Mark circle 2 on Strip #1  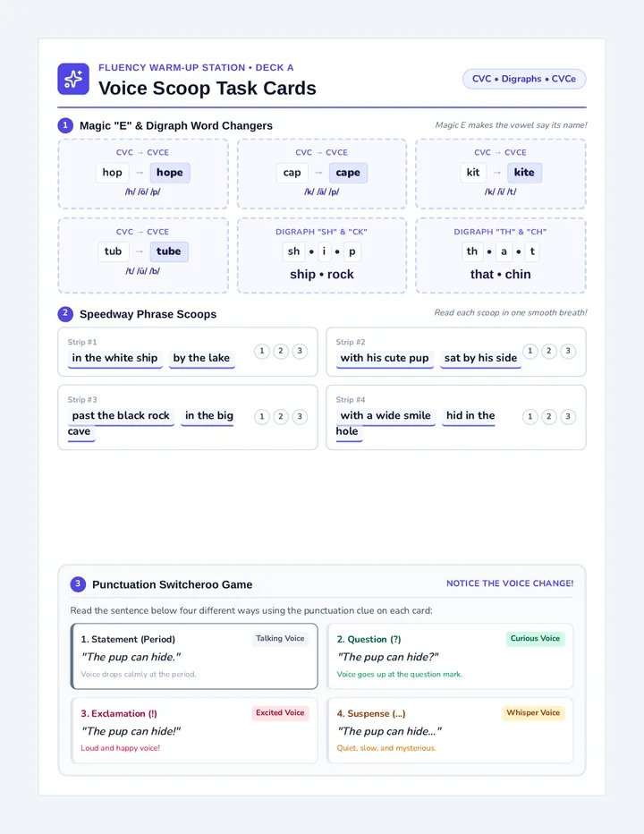pos(281,351)
